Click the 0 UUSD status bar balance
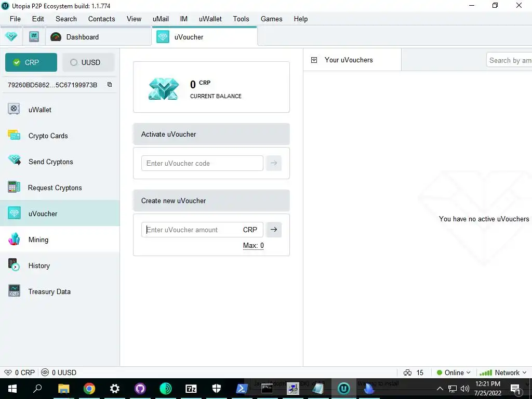The height and width of the screenshot is (399, 532). (59, 373)
